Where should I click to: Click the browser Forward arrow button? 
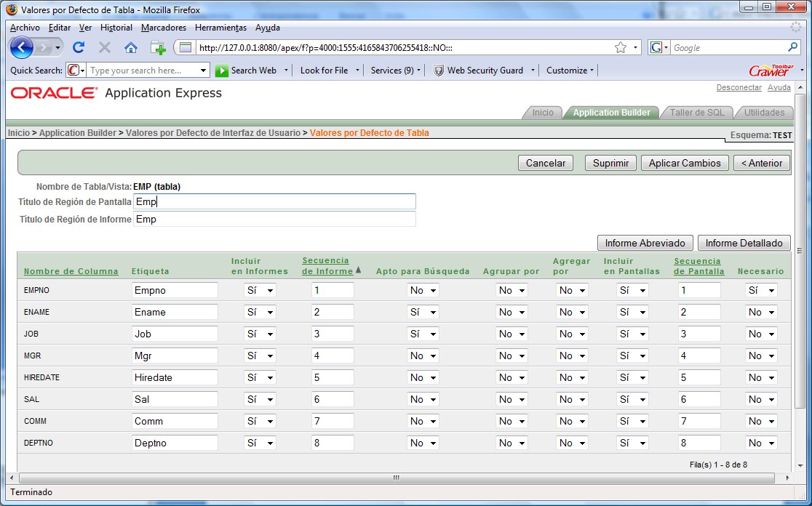pyautogui.click(x=44, y=47)
